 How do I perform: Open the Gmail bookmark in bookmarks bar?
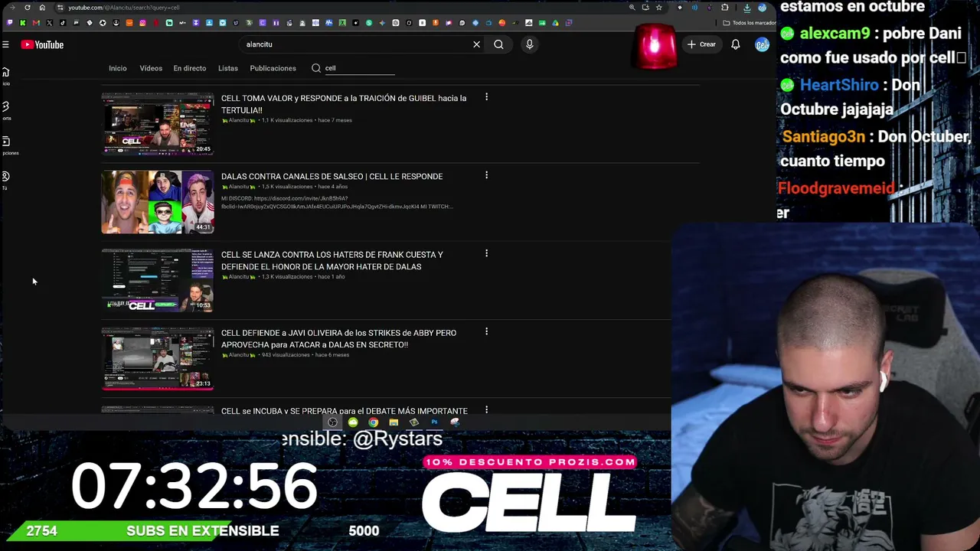pyautogui.click(x=36, y=23)
